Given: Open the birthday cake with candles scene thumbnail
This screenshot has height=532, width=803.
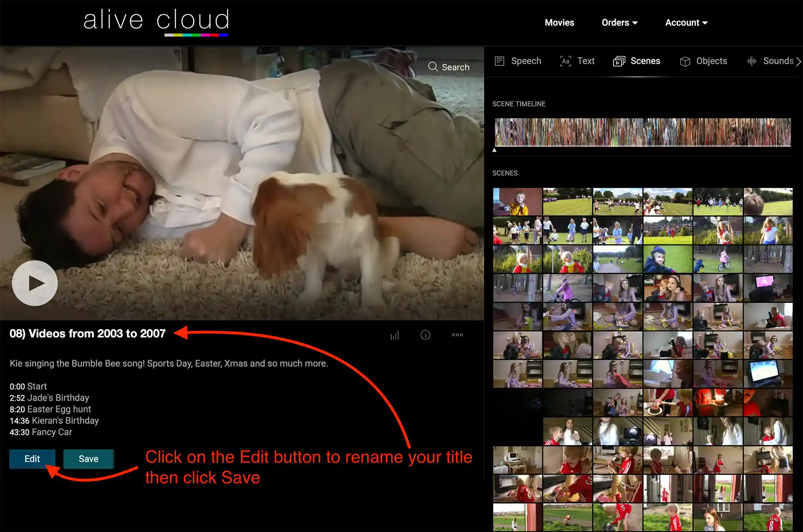Looking at the screenshot, I should (x=718, y=402).
